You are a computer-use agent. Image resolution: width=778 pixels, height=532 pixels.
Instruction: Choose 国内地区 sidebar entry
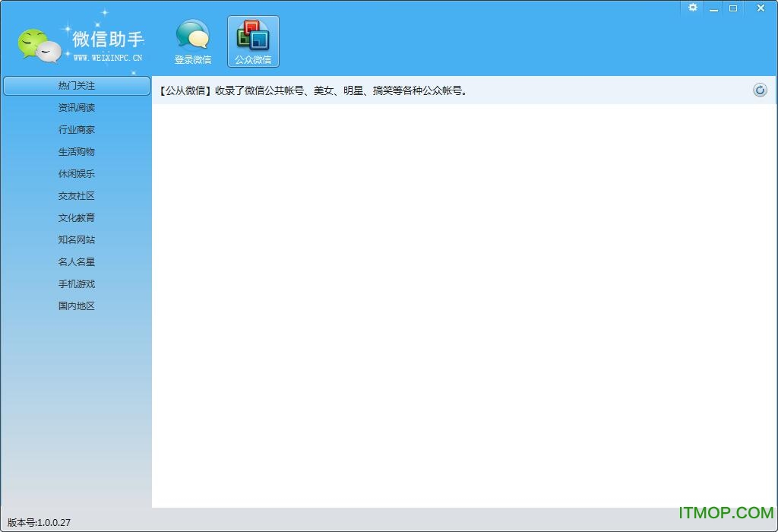pos(77,306)
